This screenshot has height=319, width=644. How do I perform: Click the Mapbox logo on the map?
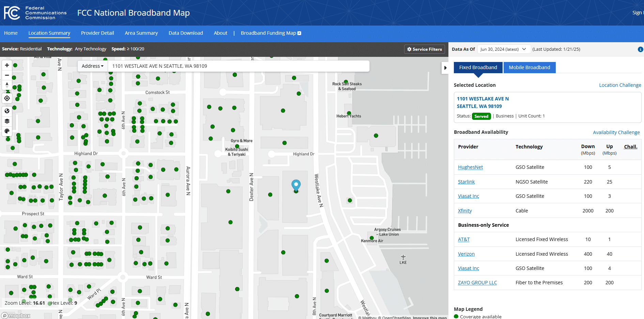click(x=15, y=315)
